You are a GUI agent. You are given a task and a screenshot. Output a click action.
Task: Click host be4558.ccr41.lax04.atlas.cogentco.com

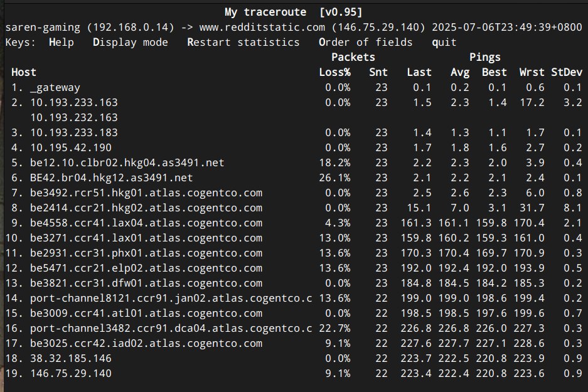pyautogui.click(x=146, y=223)
